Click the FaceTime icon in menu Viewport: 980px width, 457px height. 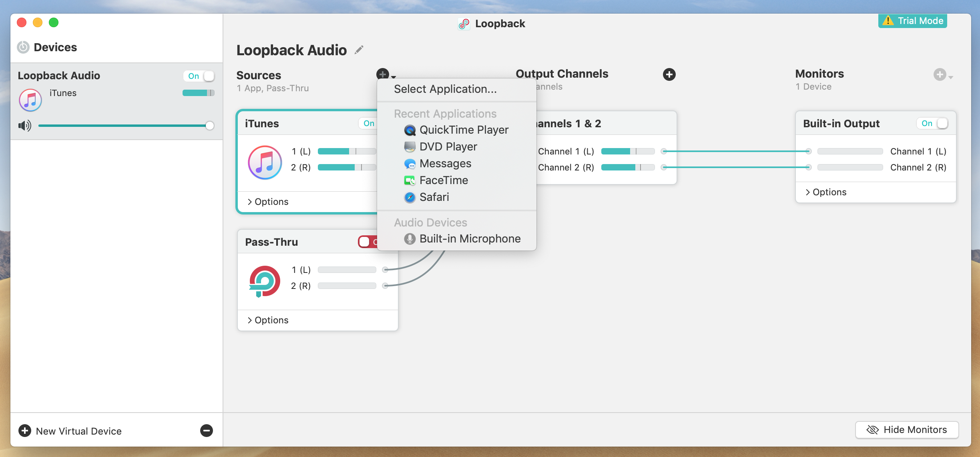pos(410,180)
